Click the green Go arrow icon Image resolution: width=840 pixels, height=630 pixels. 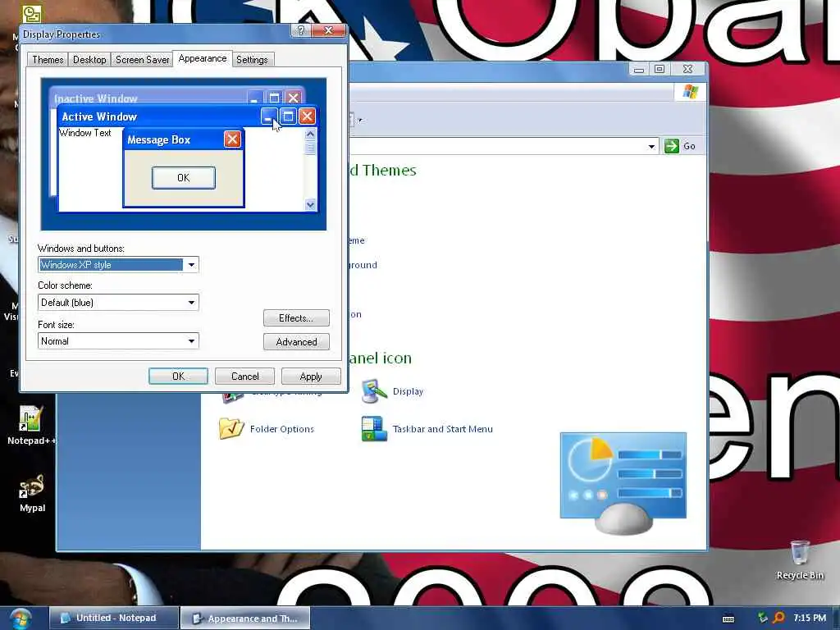tap(671, 146)
